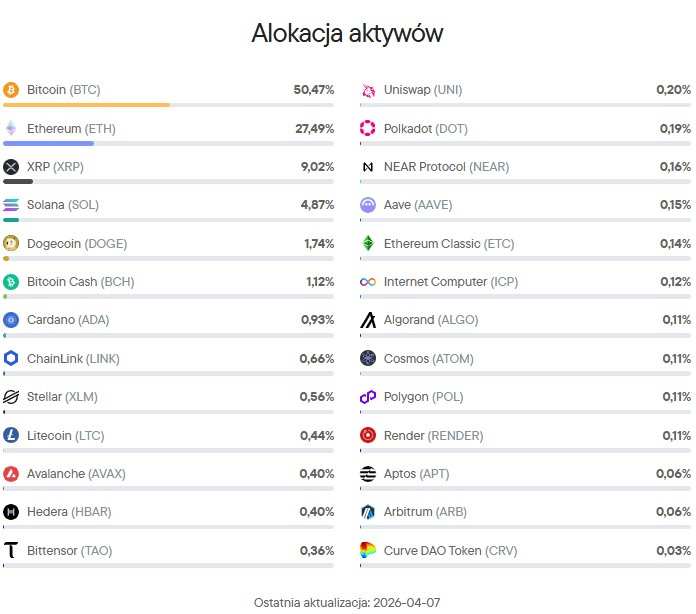This screenshot has width=696, height=614.
Task: Click the Ethereum diamond icon
Action: click(x=11, y=129)
